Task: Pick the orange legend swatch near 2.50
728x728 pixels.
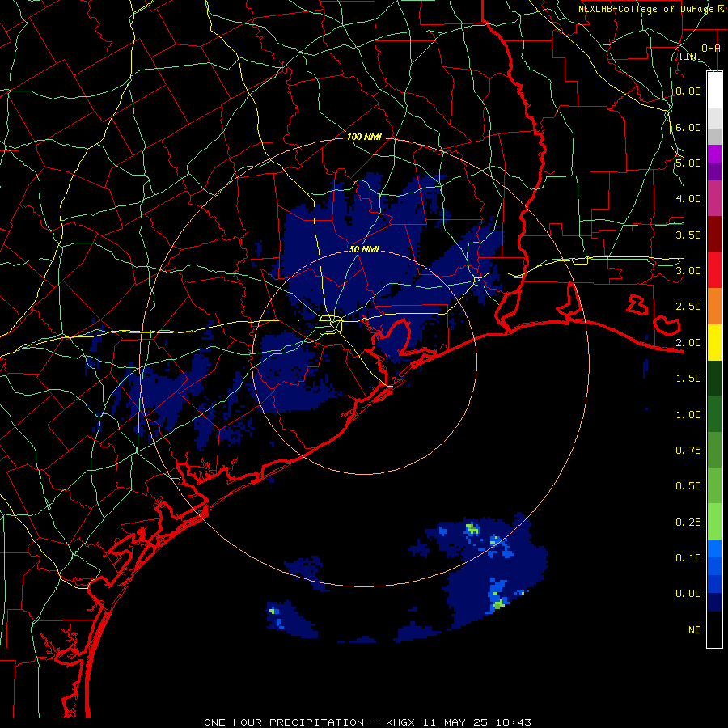Action: (x=714, y=307)
